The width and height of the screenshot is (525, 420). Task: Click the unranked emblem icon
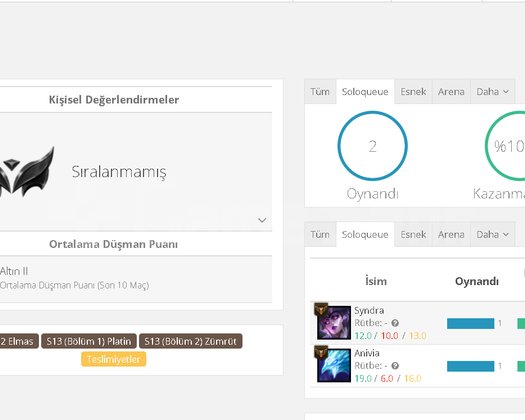[x=27, y=172]
